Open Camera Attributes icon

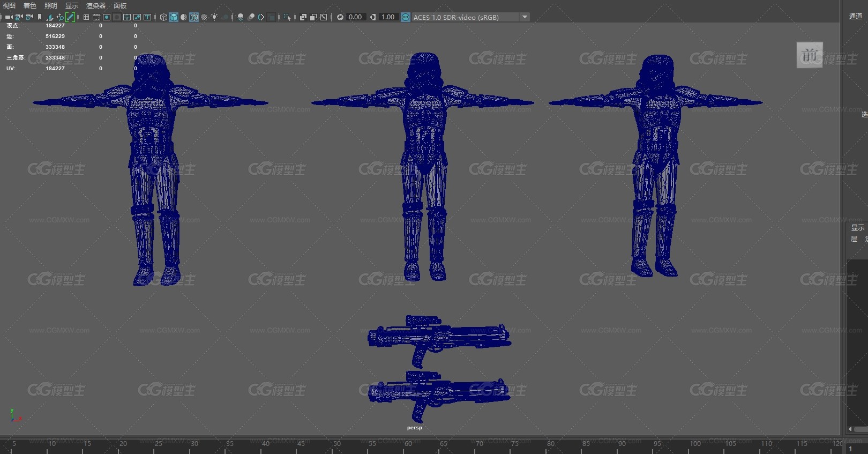pyautogui.click(x=29, y=17)
